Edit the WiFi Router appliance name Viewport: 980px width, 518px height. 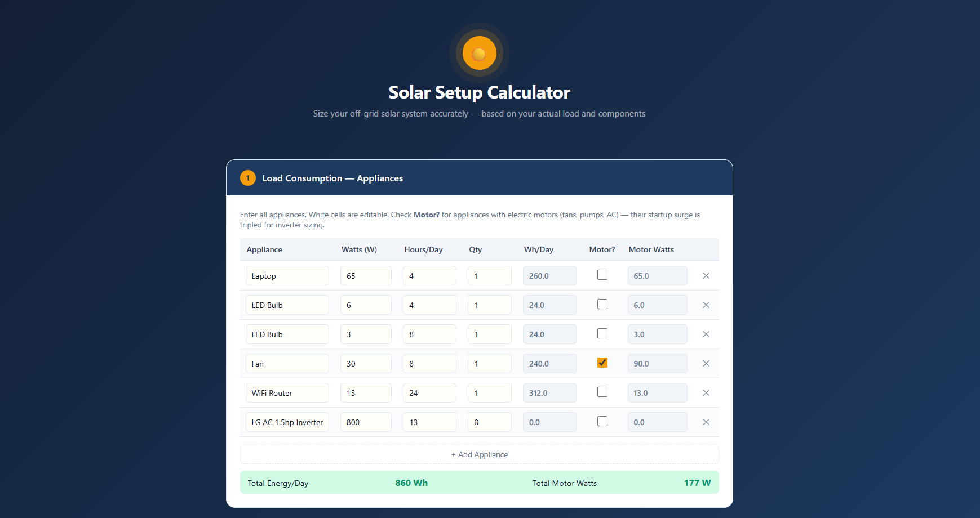287,393
